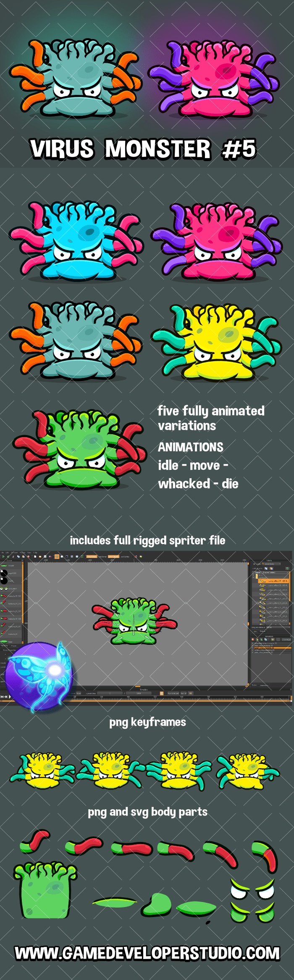The image size is (294, 980).
Task: Click the redo arrow in Spriter toolbar
Action: tap(8, 556)
